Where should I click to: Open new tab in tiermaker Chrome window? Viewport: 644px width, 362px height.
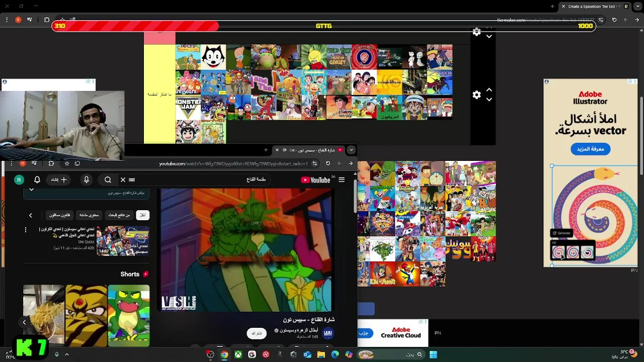[552, 7]
